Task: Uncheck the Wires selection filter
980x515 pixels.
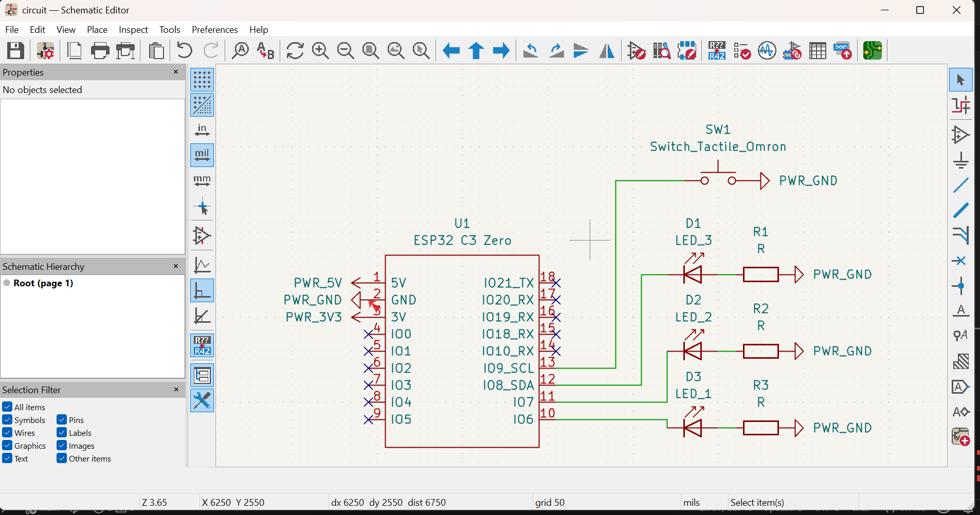Action: point(7,433)
